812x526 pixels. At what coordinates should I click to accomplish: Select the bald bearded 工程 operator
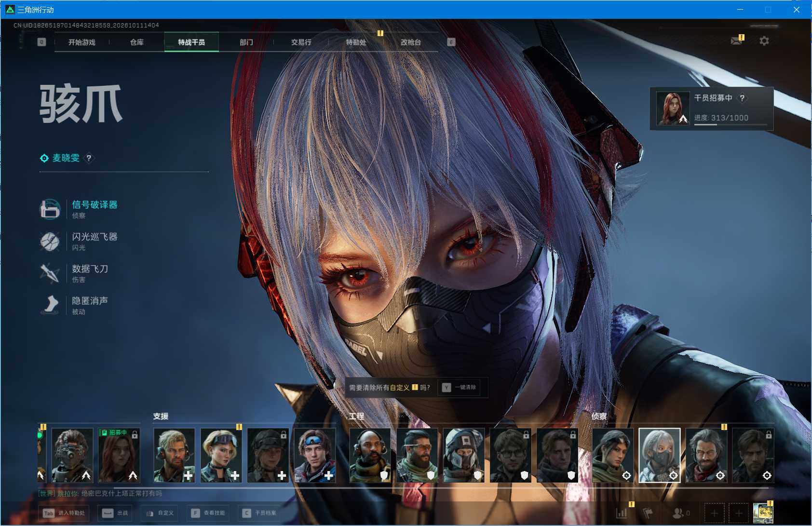370,455
